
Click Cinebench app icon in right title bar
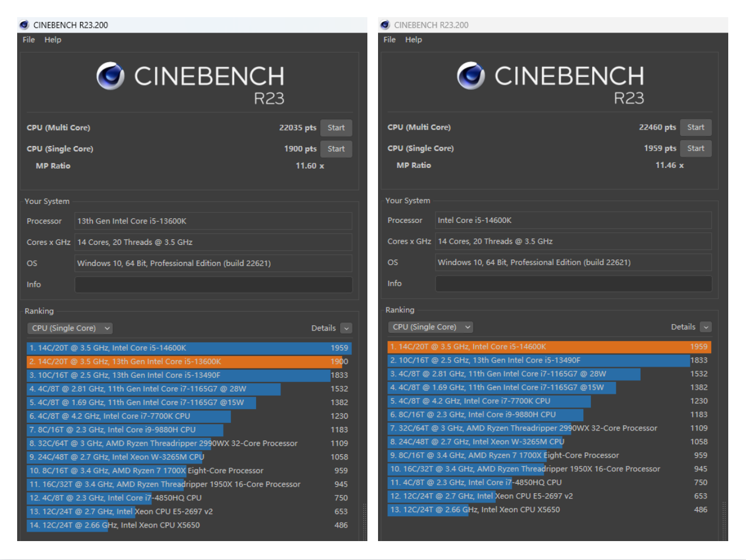pyautogui.click(x=385, y=25)
